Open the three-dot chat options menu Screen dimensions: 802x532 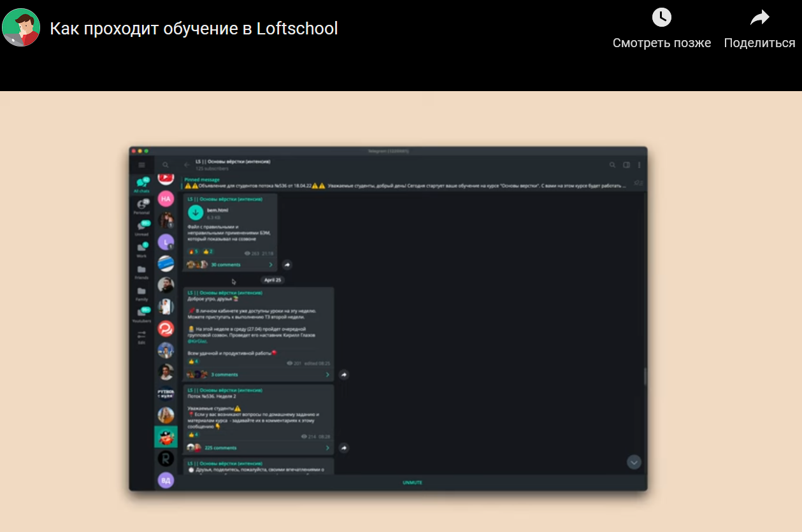tap(639, 165)
